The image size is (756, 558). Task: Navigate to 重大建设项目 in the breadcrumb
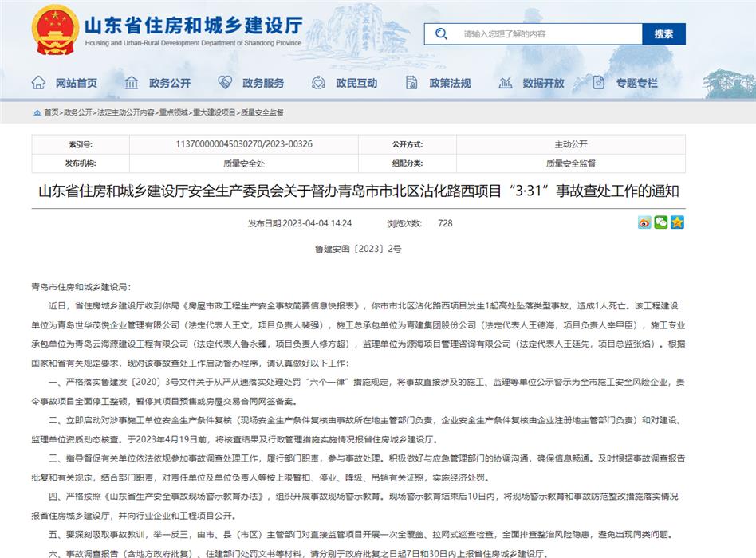(x=215, y=112)
